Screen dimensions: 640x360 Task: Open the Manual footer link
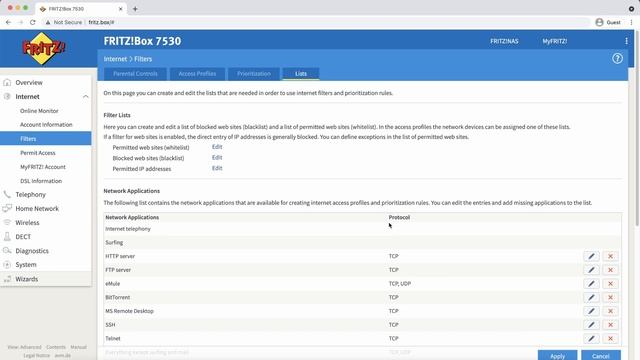(x=78, y=347)
